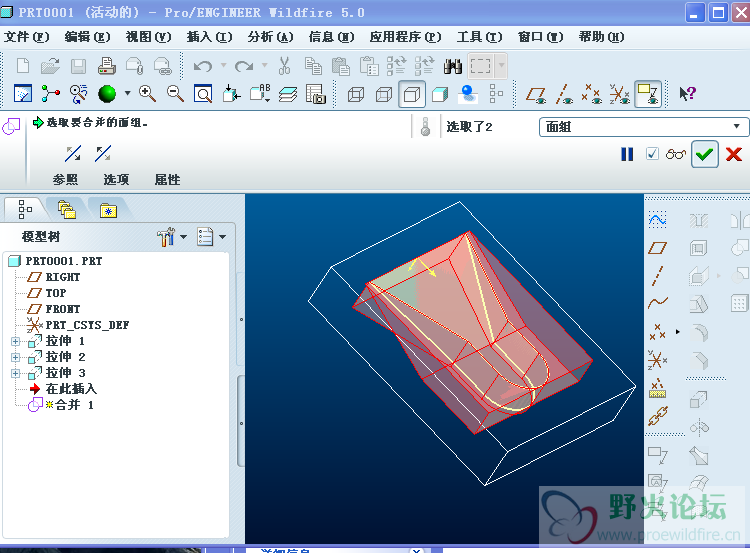This screenshot has width=750, height=553.
Task: Accept merge with green checkmark
Action: pos(705,154)
